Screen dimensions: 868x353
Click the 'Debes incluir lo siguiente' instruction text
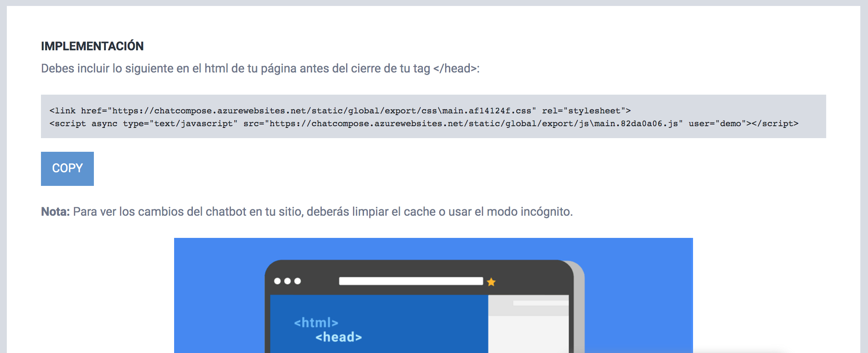point(260,69)
